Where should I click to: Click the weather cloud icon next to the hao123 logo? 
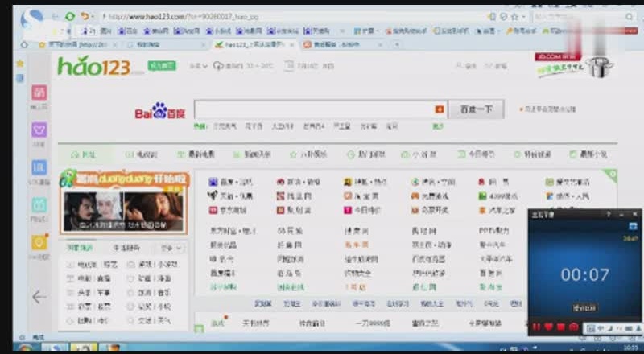click(218, 66)
